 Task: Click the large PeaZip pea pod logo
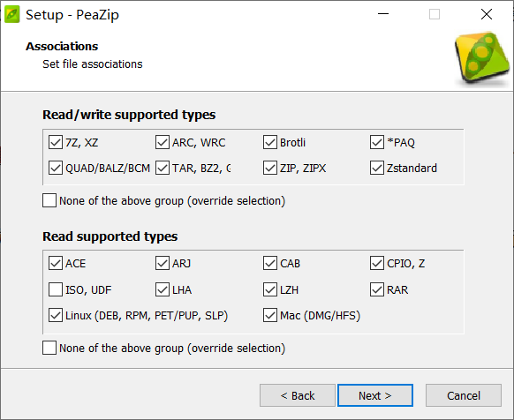click(x=482, y=58)
